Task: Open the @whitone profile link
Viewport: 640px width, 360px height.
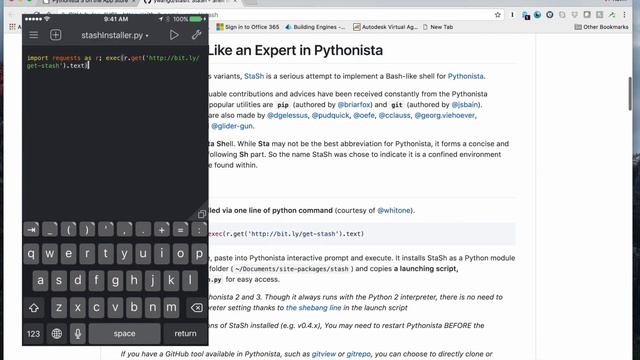Action: point(394,211)
